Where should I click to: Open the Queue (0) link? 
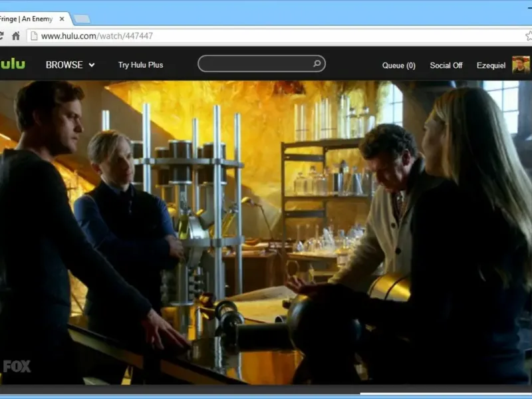tap(398, 65)
